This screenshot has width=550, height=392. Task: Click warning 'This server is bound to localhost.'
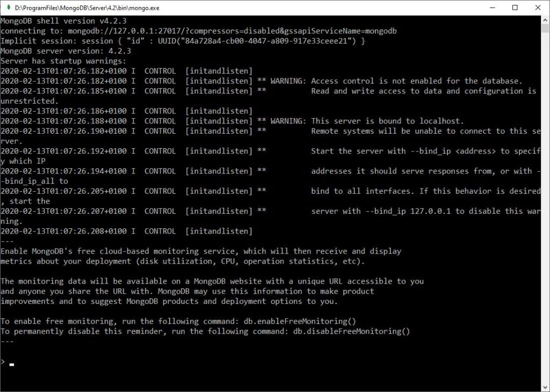(x=387, y=121)
